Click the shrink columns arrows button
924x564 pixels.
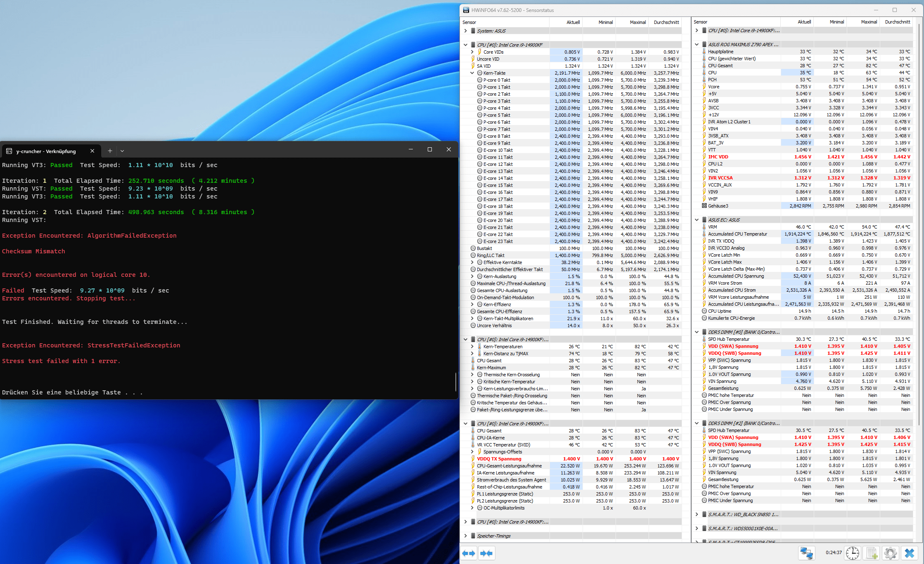point(486,553)
